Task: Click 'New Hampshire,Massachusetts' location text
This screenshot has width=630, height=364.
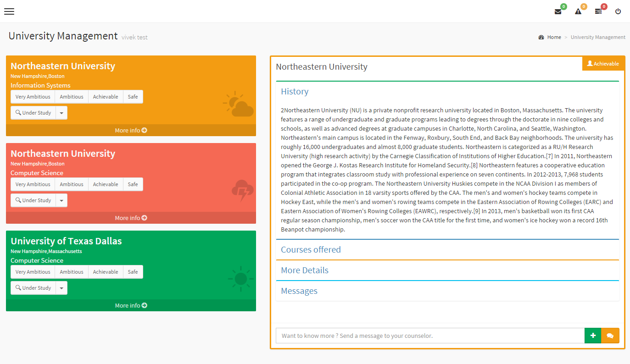Action: click(46, 251)
